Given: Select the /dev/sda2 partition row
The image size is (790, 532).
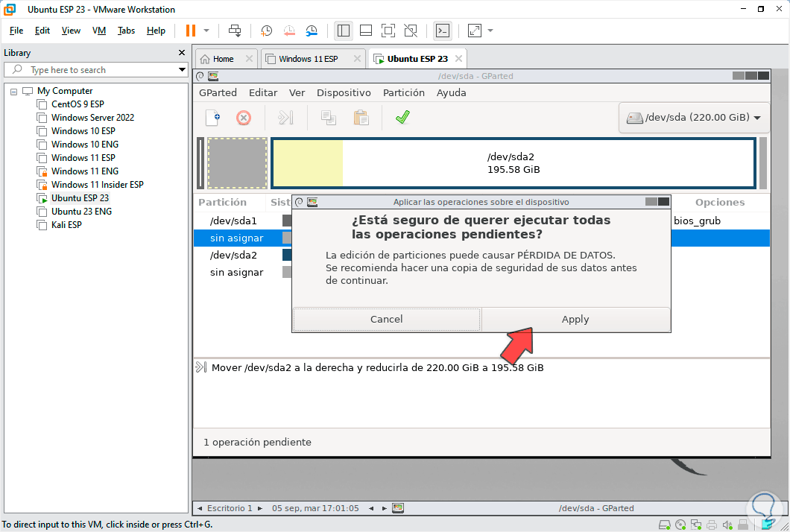Looking at the screenshot, I should click(233, 255).
